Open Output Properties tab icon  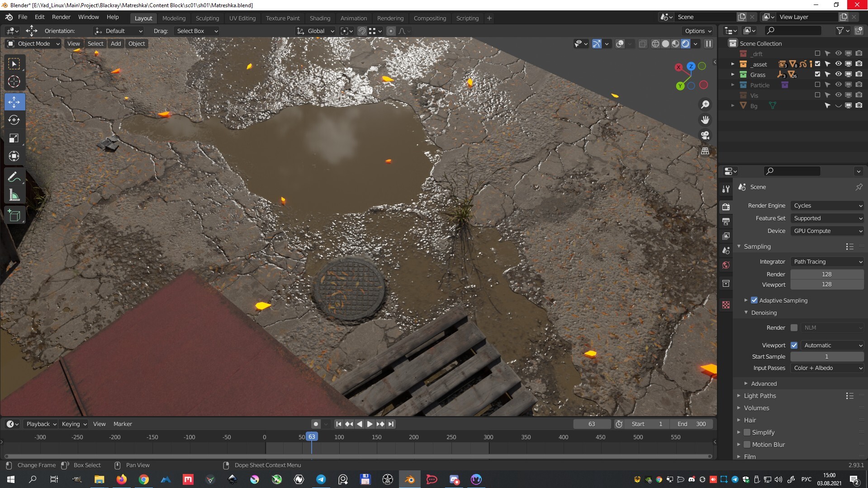(726, 221)
